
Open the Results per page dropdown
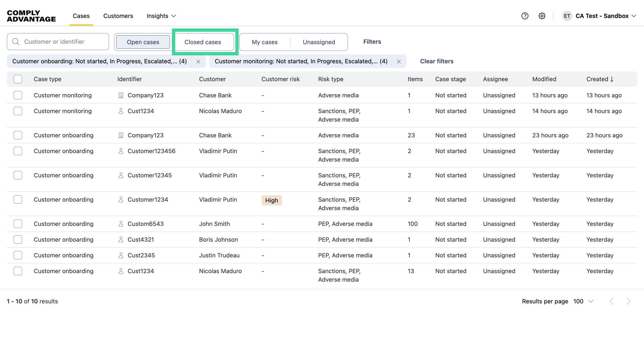[x=583, y=301]
